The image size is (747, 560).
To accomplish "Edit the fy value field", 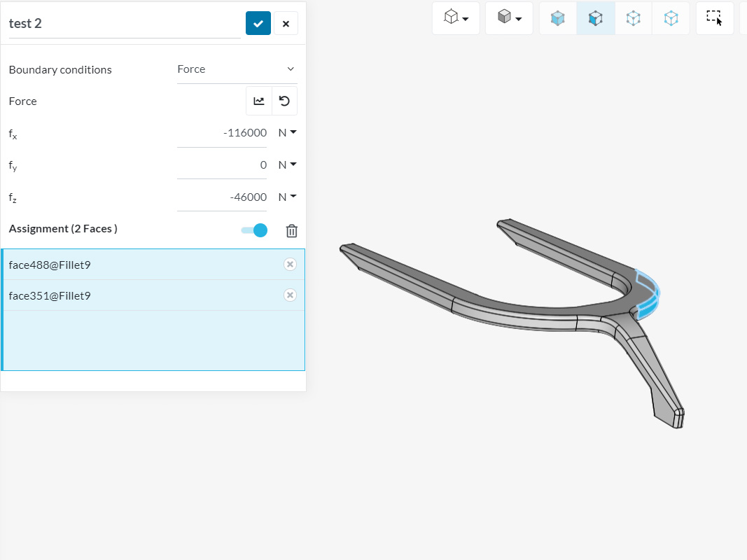I will click(x=221, y=165).
